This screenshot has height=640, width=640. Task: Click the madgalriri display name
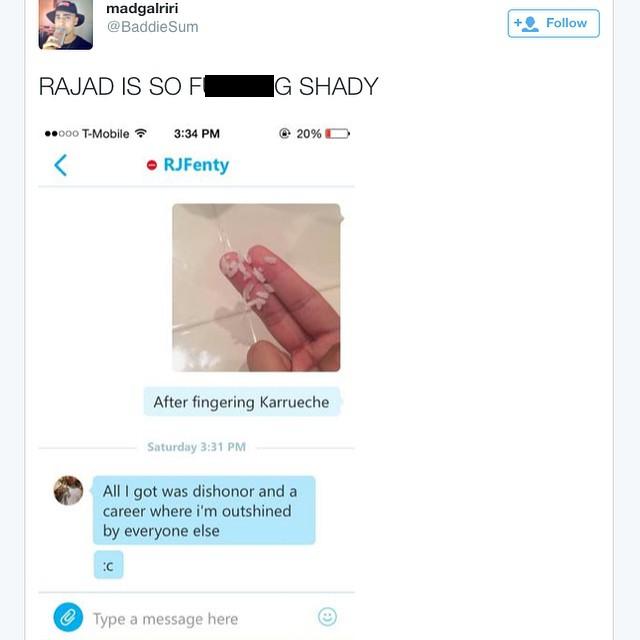[x=142, y=8]
